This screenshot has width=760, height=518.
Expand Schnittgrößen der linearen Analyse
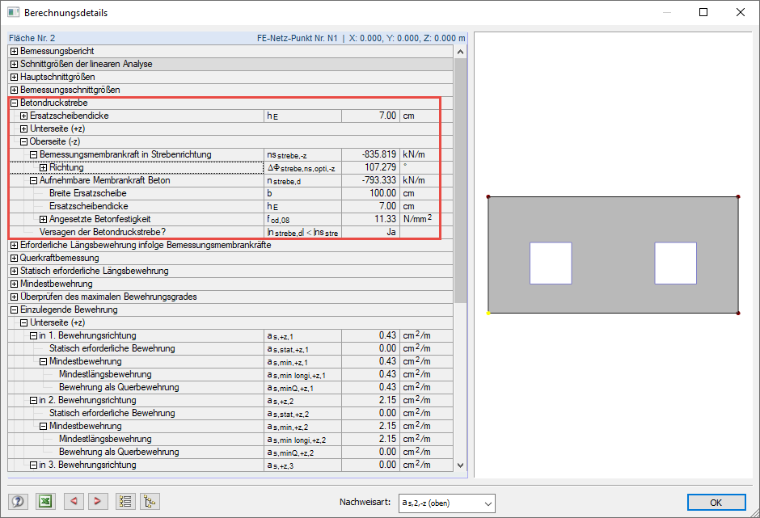pyautogui.click(x=14, y=64)
